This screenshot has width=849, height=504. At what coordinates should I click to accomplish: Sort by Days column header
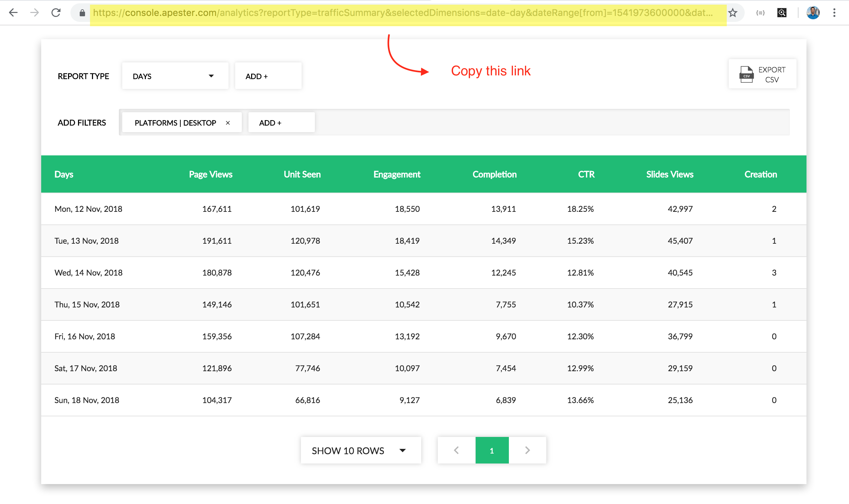[64, 174]
